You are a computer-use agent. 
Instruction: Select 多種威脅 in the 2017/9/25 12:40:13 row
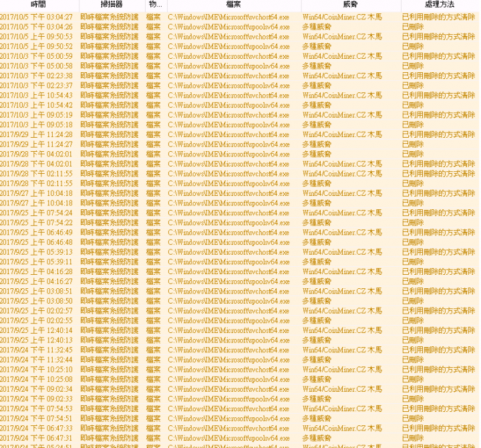(x=317, y=340)
